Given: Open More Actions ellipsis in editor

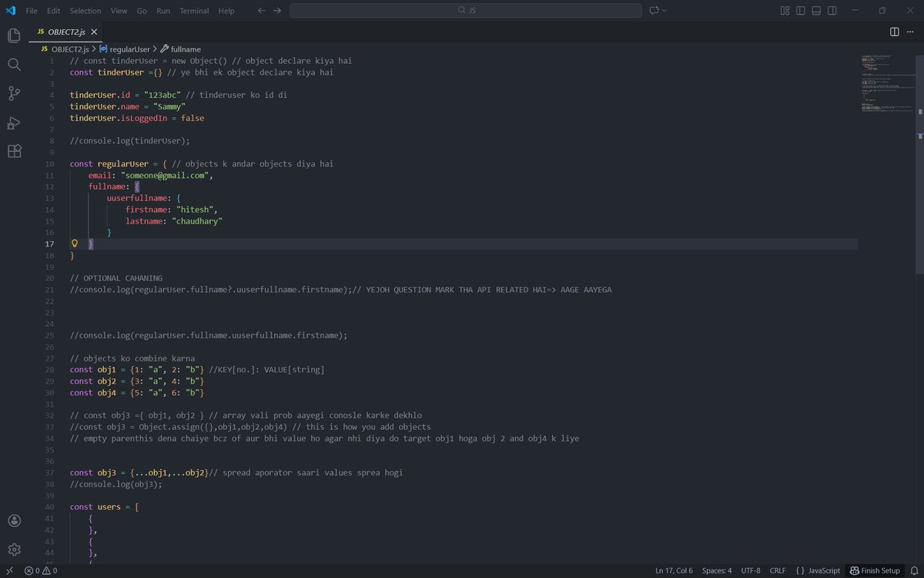Looking at the screenshot, I should pyautogui.click(x=912, y=32).
